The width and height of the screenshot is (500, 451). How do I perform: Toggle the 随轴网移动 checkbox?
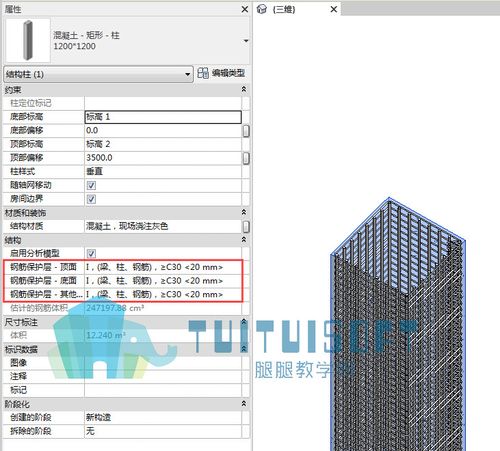tap(91, 185)
